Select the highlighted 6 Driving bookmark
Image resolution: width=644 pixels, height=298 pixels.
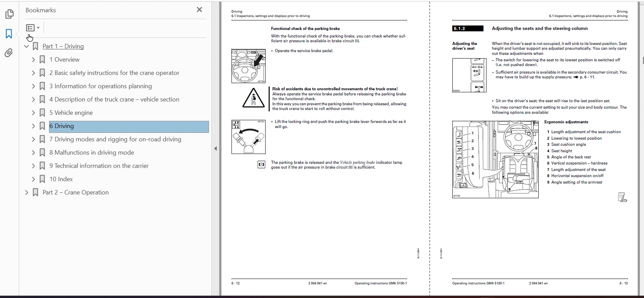(x=129, y=126)
